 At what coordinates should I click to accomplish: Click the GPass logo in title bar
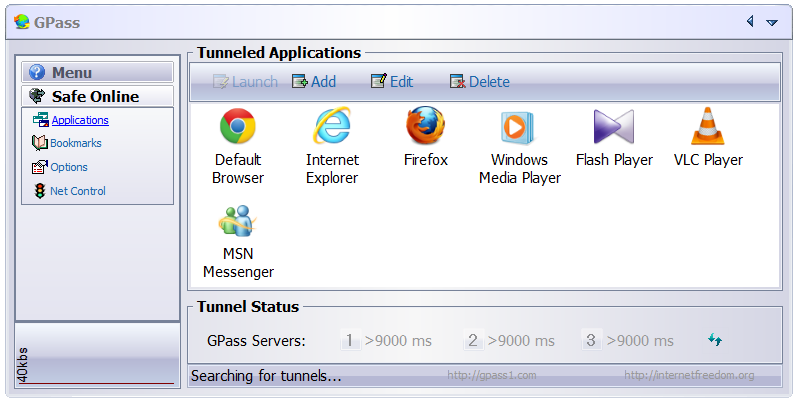21,22
